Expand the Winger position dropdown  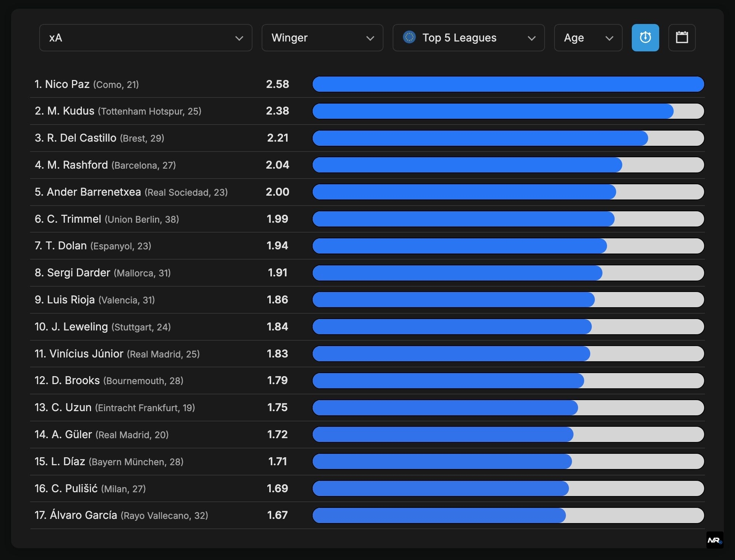click(322, 38)
